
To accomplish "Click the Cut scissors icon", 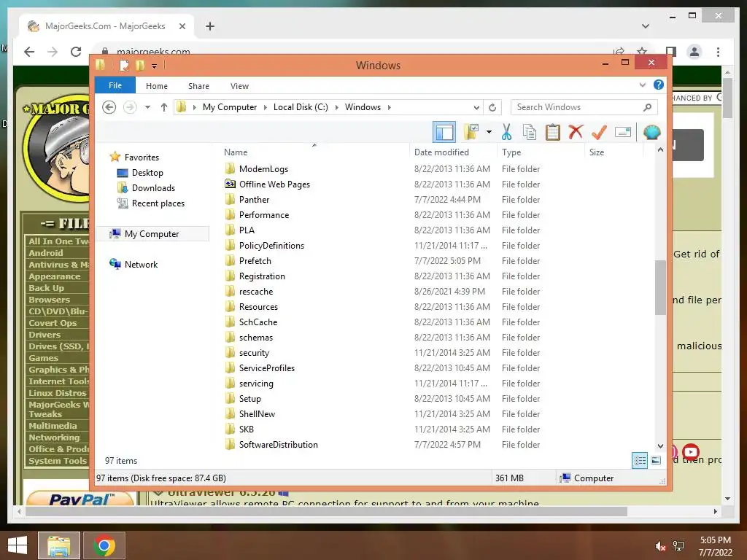I will pos(506,132).
